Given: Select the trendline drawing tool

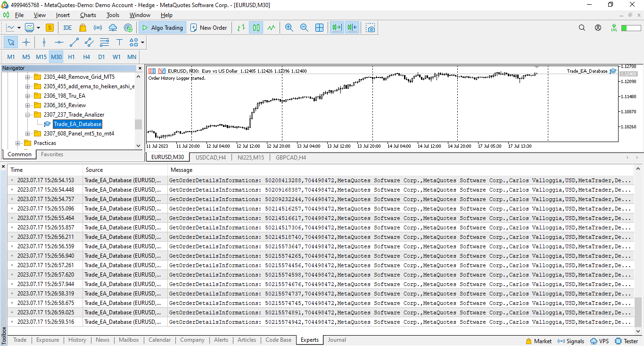Looking at the screenshot, I should click(74, 42).
